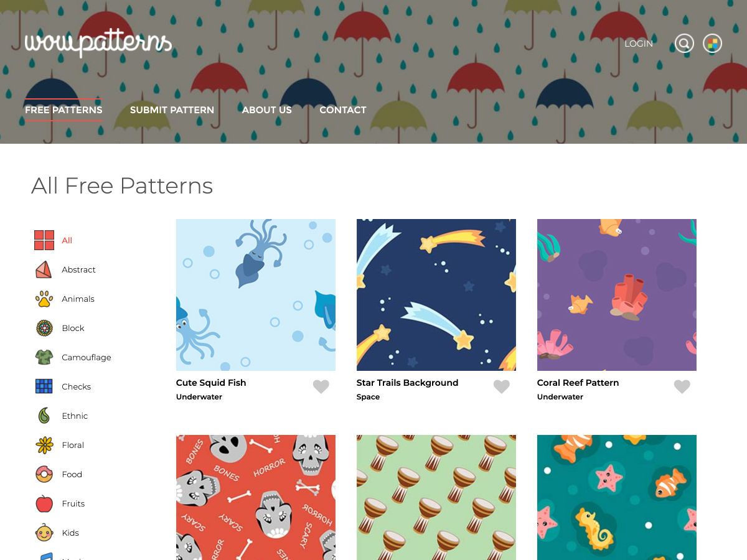This screenshot has width=747, height=560.
Task: Open the Star Trails Background thumbnail
Action: pos(436,295)
